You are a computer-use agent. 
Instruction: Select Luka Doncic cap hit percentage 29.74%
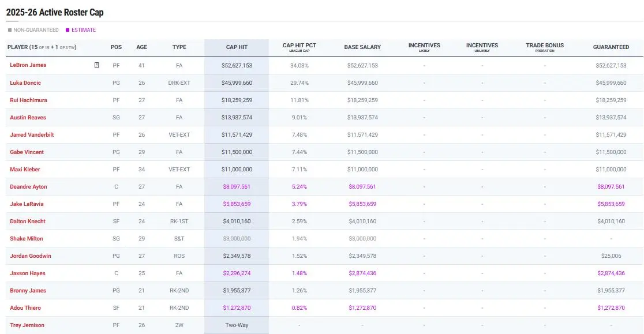299,83
